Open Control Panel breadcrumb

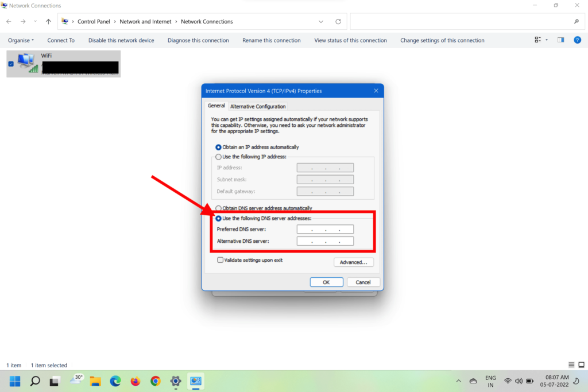pos(94,22)
